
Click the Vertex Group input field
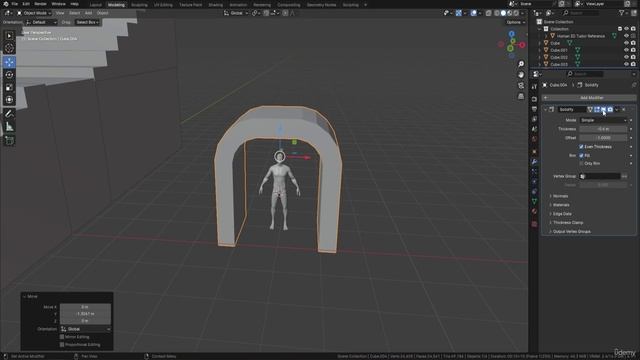[600, 176]
